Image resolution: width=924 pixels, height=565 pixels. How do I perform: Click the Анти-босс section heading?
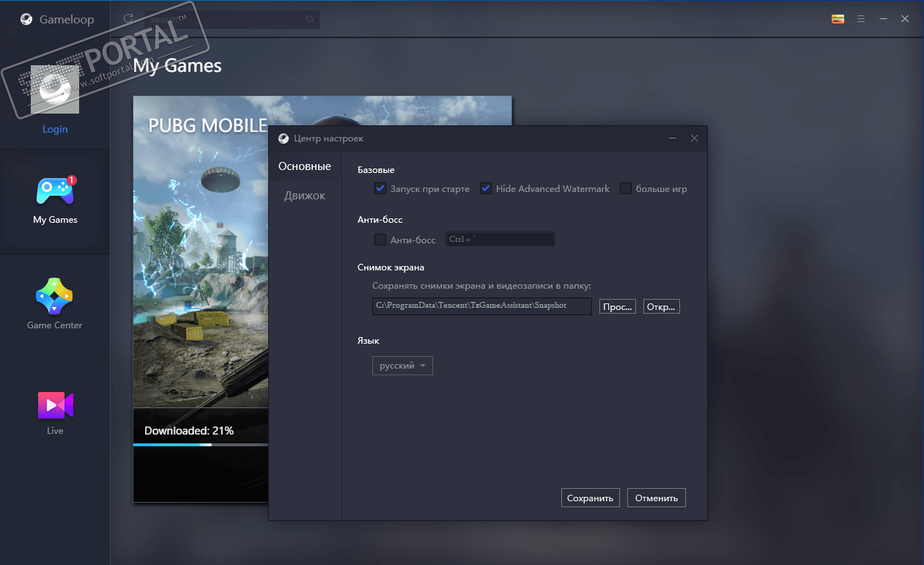pos(380,220)
